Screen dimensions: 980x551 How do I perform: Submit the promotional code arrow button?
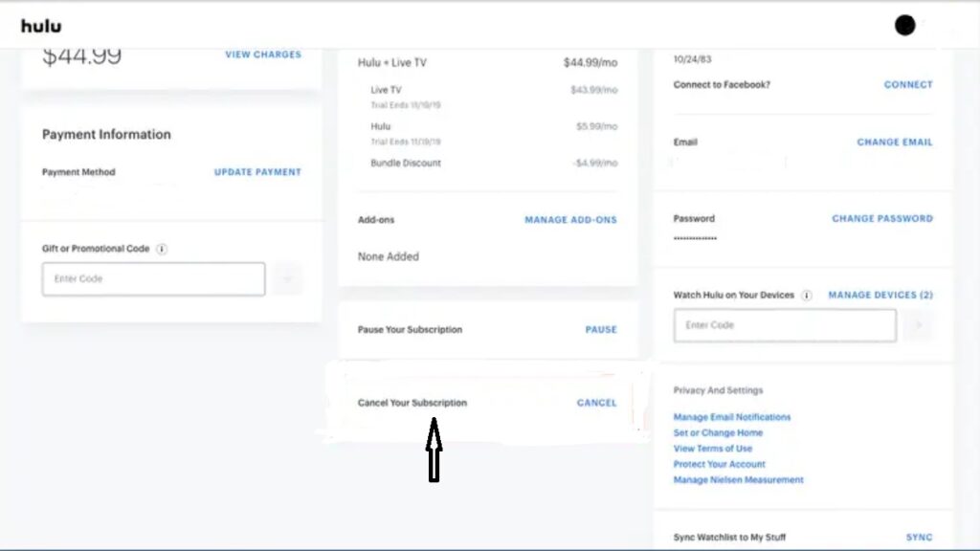287,279
